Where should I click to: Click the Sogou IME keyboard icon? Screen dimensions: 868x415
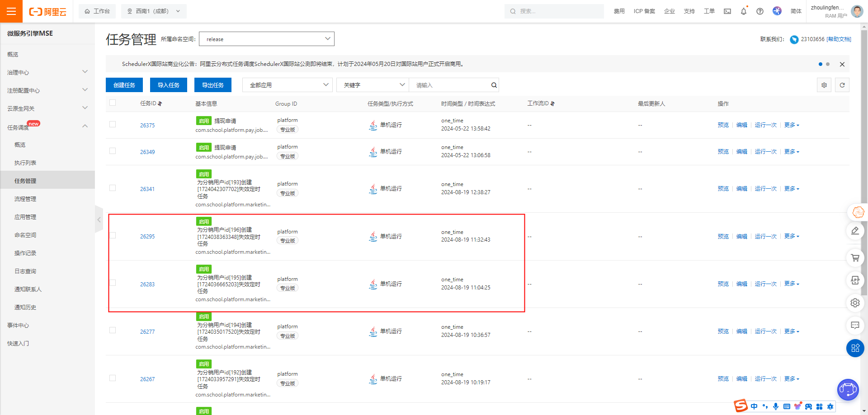787,406
